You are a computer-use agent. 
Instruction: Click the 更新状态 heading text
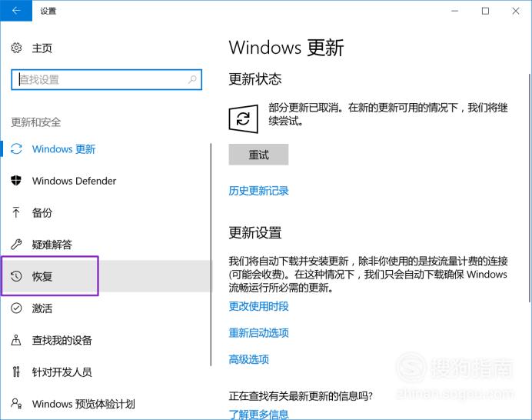tap(255, 79)
